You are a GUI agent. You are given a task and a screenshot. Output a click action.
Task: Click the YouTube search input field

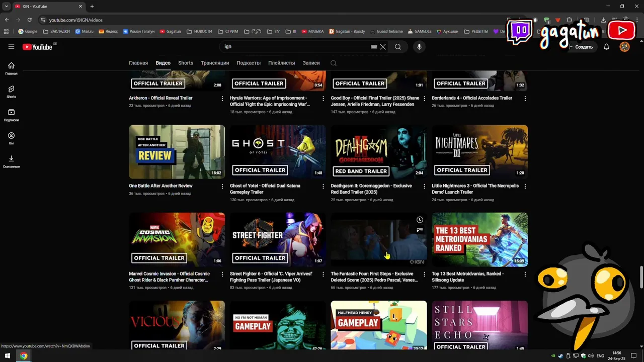[297, 47]
